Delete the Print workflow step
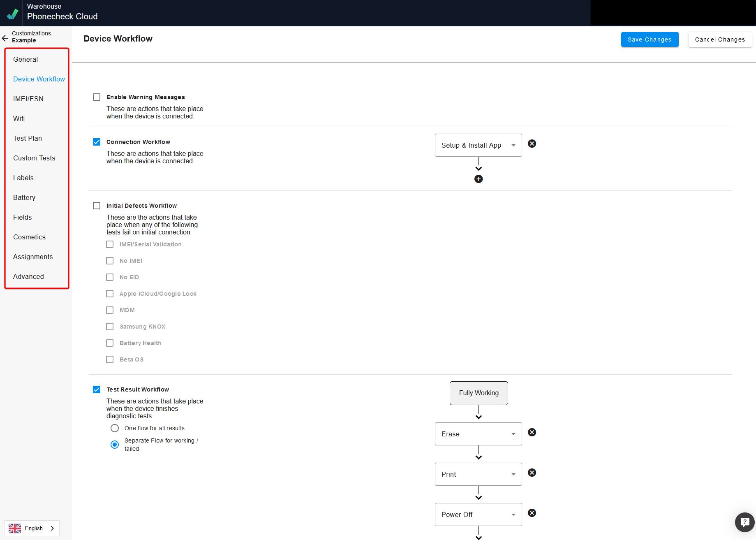Viewport: 756px width, 540px height. point(532,473)
